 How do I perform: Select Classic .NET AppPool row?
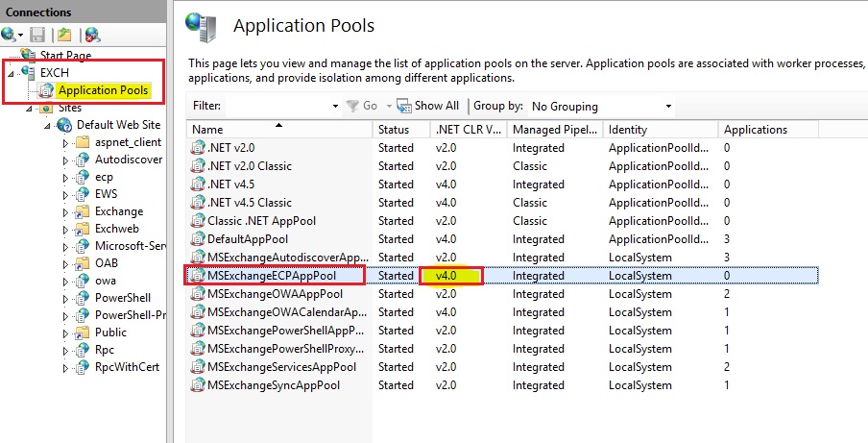pyautogui.click(x=502, y=221)
